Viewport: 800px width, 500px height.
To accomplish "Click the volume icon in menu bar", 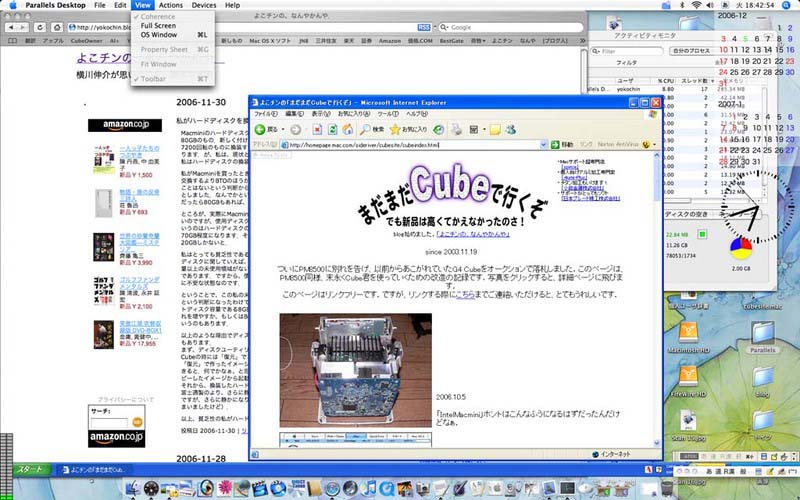I will 710,5.
